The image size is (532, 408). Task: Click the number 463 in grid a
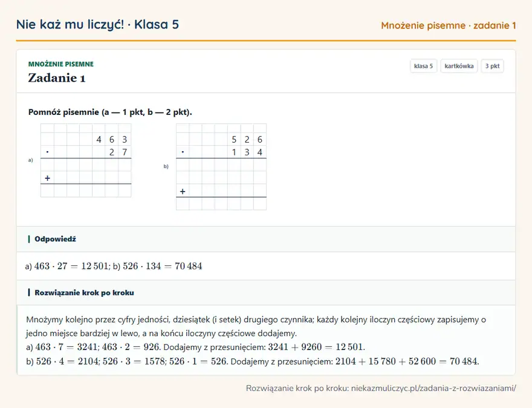pyautogui.click(x=112, y=140)
